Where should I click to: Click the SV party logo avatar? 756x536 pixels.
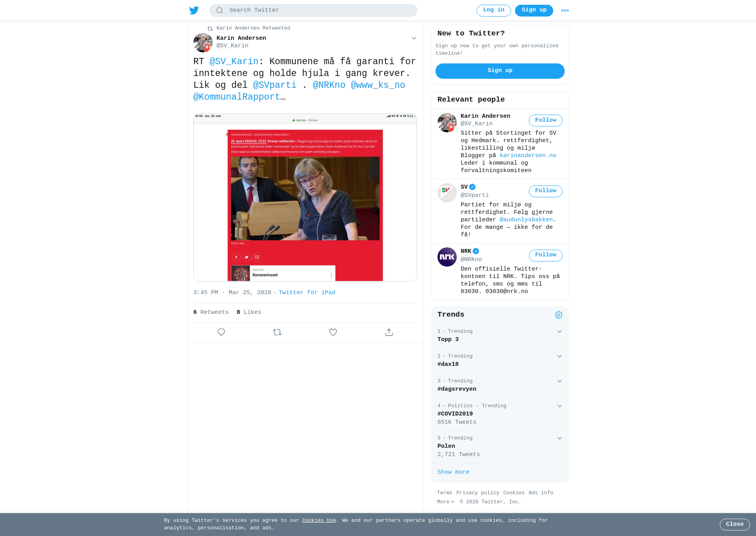coord(447,193)
